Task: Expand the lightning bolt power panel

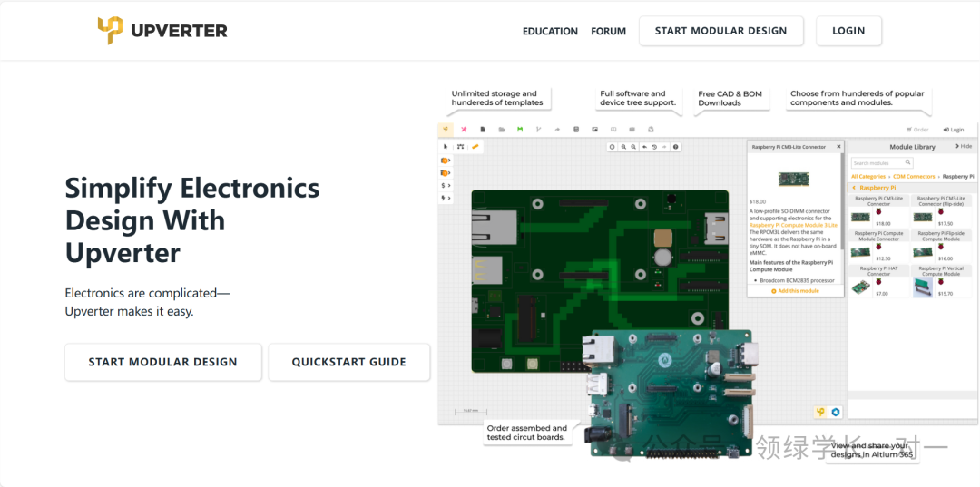Action: pyautogui.click(x=446, y=198)
